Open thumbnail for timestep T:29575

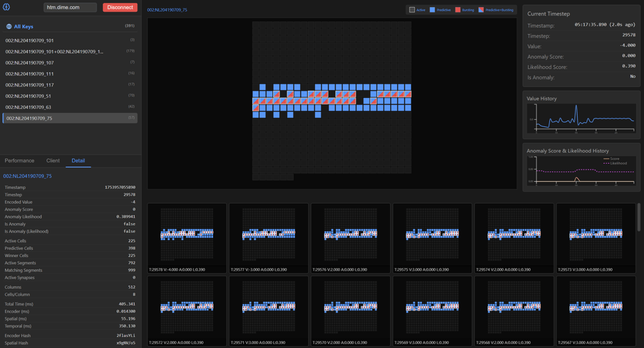tap(432, 237)
